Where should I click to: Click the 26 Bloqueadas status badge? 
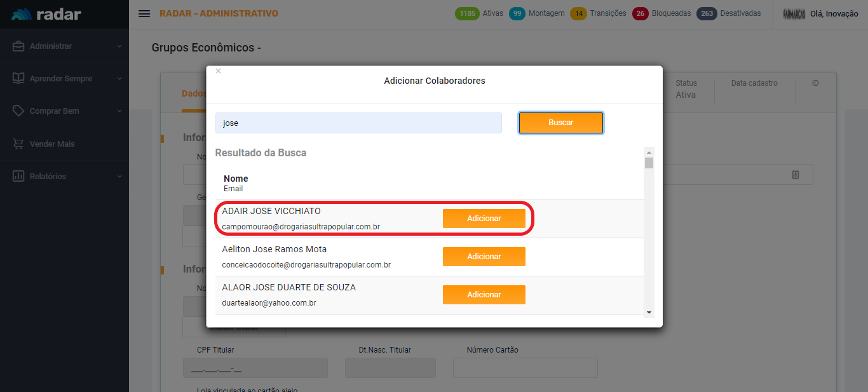[x=661, y=13]
